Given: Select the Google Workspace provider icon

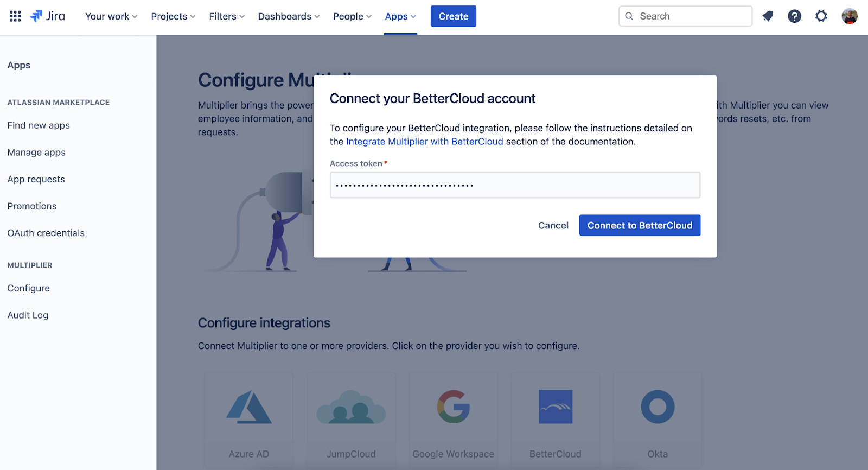Looking at the screenshot, I should click(454, 407).
